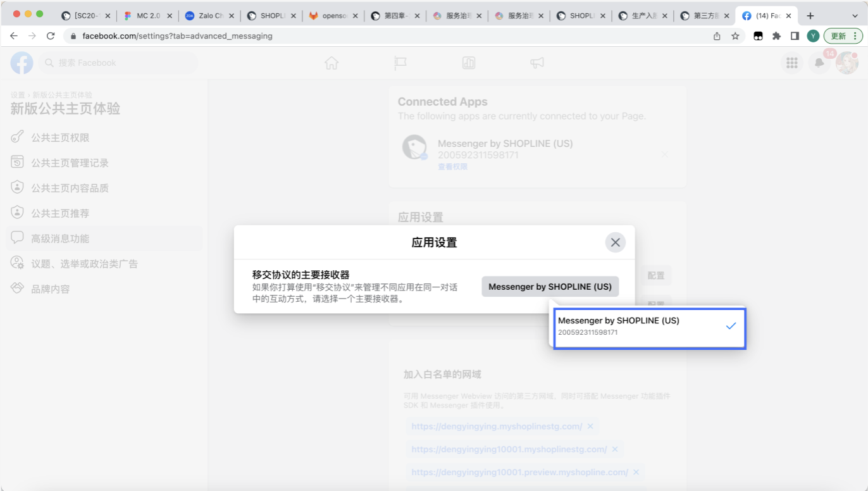Toggle the Chrome side panel icon

795,36
